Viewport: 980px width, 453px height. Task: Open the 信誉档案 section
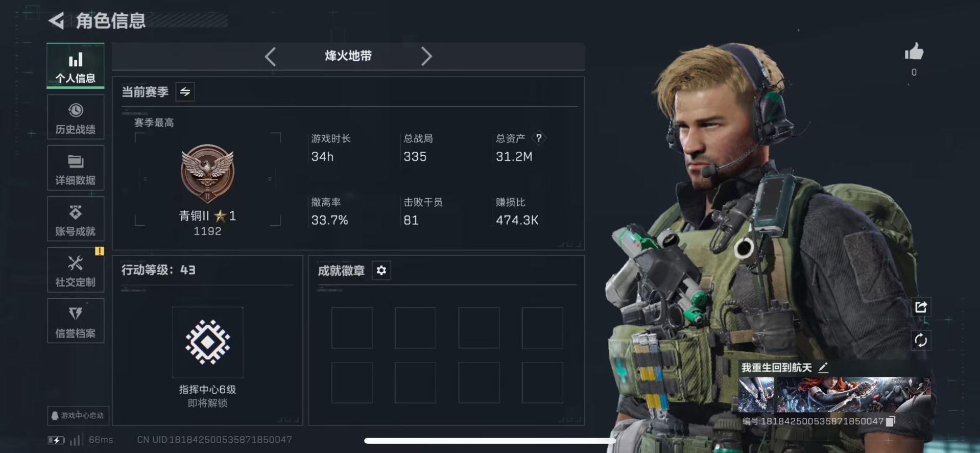point(76,321)
